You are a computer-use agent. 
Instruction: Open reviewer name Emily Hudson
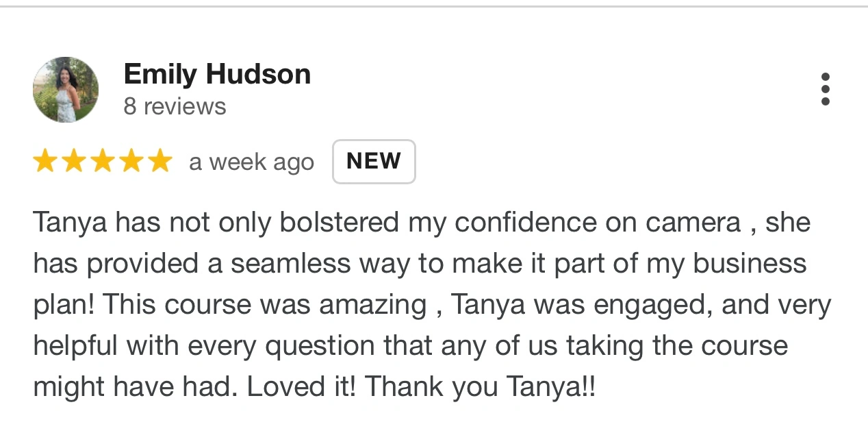coord(217,74)
